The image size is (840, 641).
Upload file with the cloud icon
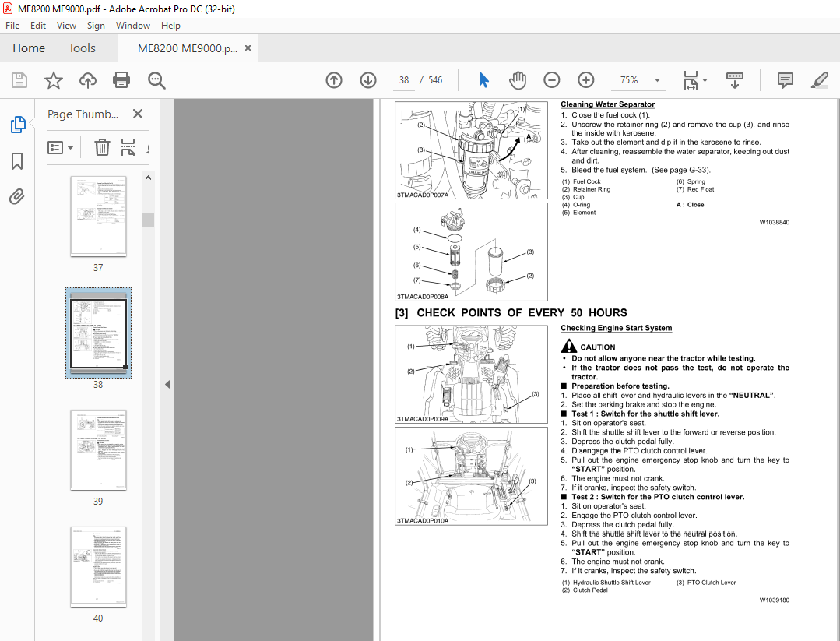coord(88,80)
